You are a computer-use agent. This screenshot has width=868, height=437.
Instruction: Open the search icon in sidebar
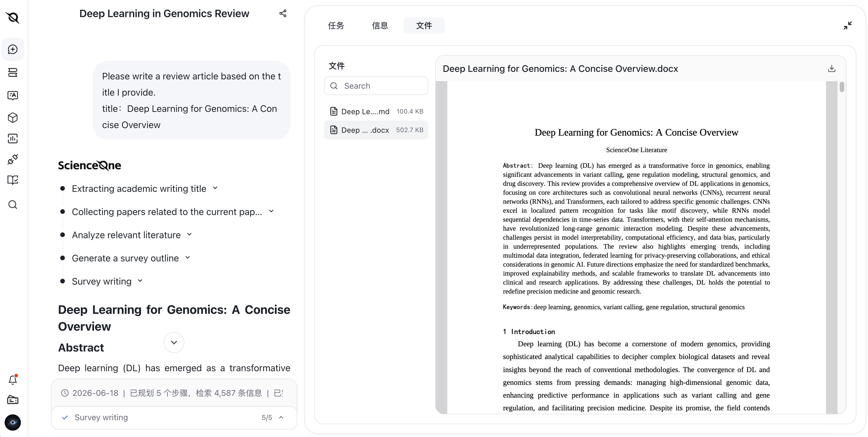pyautogui.click(x=13, y=205)
